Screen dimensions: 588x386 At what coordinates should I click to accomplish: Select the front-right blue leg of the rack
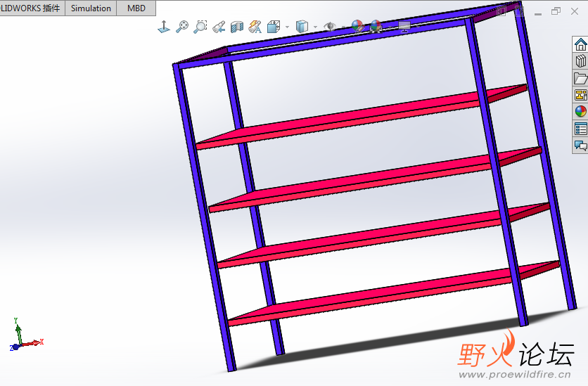[x=497, y=172]
